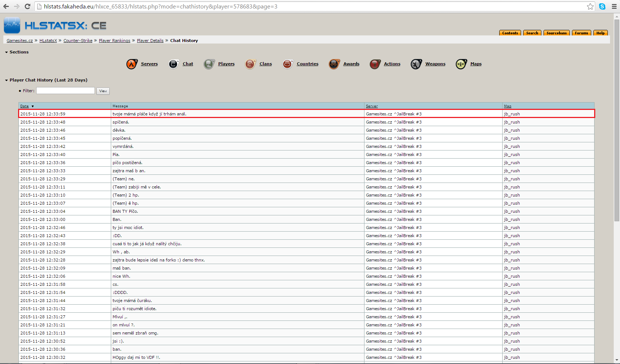Select message 'HOggy daj mi to VDF !!.'

pyautogui.click(x=136, y=357)
